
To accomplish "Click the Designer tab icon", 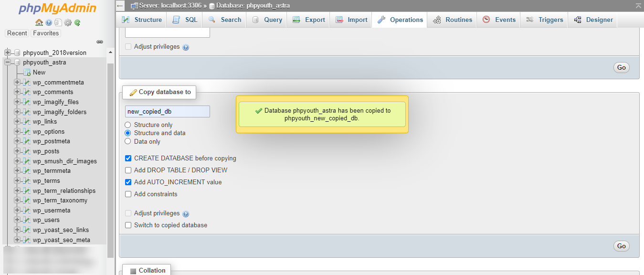I will 578,20.
